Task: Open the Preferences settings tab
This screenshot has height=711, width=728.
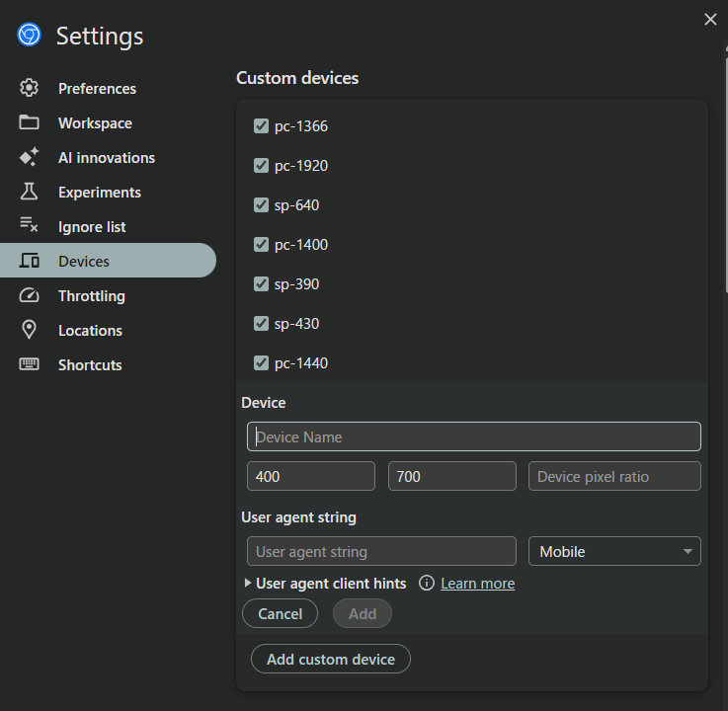Action: coord(108,88)
